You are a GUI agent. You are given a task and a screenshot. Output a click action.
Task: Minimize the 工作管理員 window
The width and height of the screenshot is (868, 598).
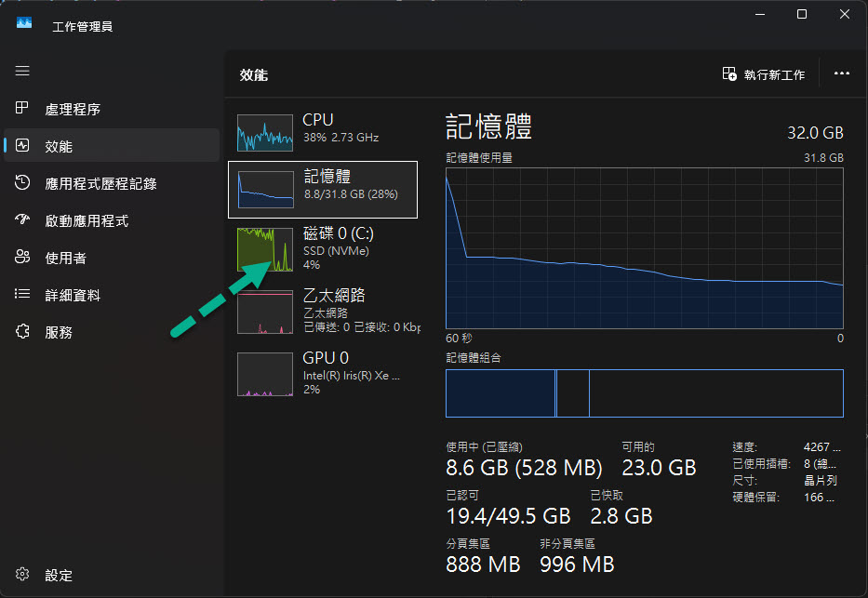coord(759,14)
